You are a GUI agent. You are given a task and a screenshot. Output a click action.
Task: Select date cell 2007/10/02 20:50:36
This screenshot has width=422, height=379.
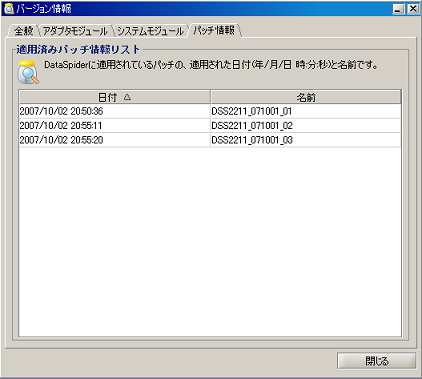tap(114, 111)
